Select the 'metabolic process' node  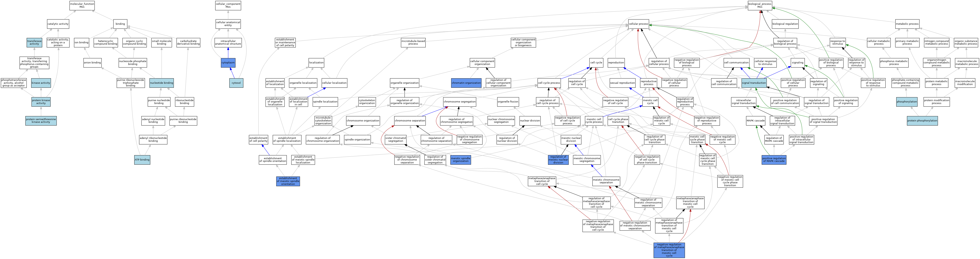click(907, 24)
